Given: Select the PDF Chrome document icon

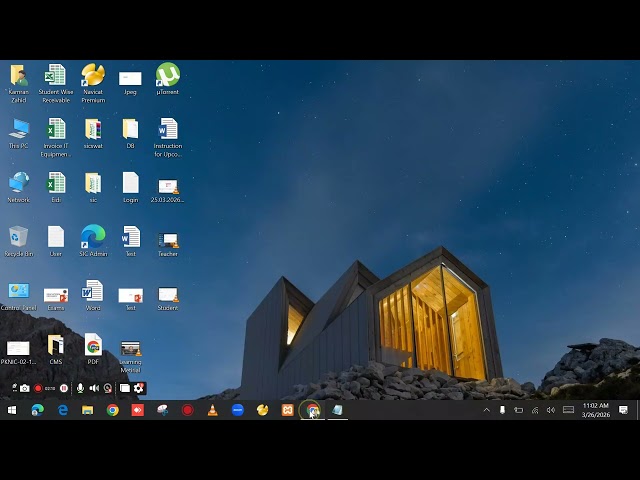Looking at the screenshot, I should [93, 349].
